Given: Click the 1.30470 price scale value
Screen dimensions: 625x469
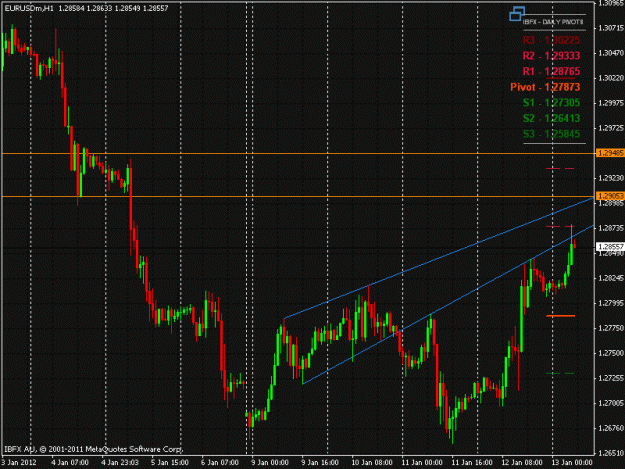Looking at the screenshot, I should pyautogui.click(x=611, y=53).
